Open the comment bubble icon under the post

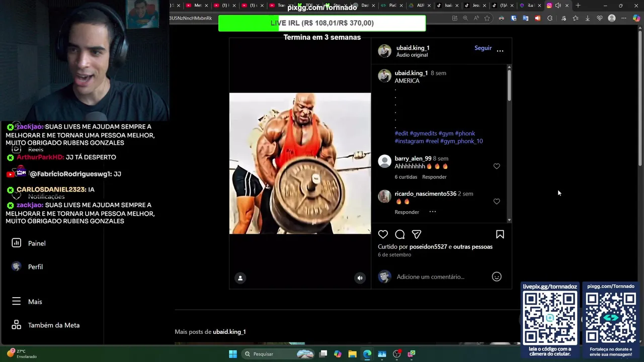tap(400, 234)
